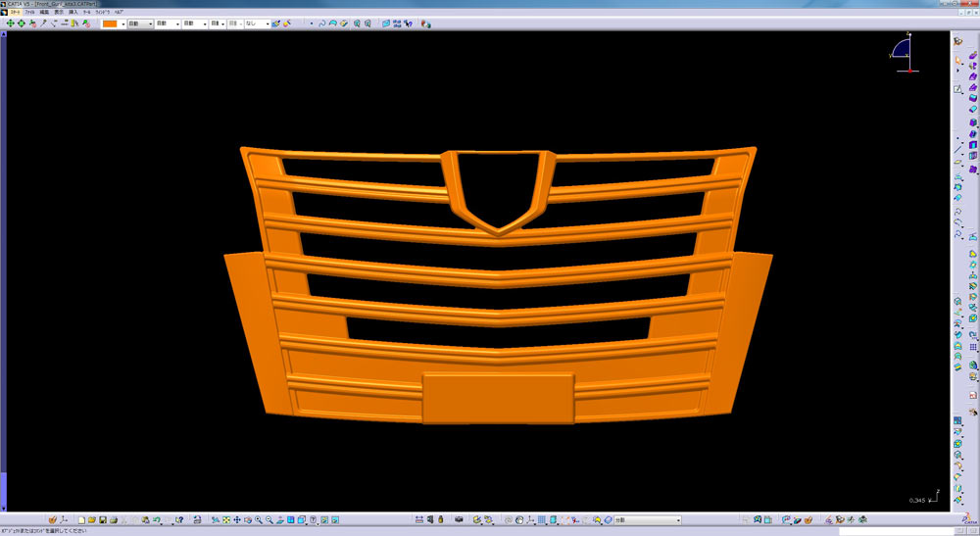
Task: Click the green Undo arrow icon
Action: pyautogui.click(x=156, y=519)
